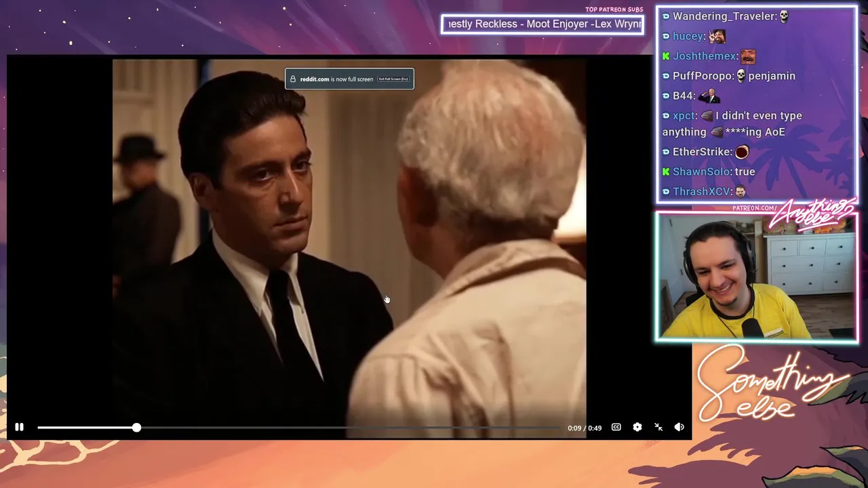The width and height of the screenshot is (868, 488).
Task: Toggle closed captions with the CC icon
Action: pos(616,427)
